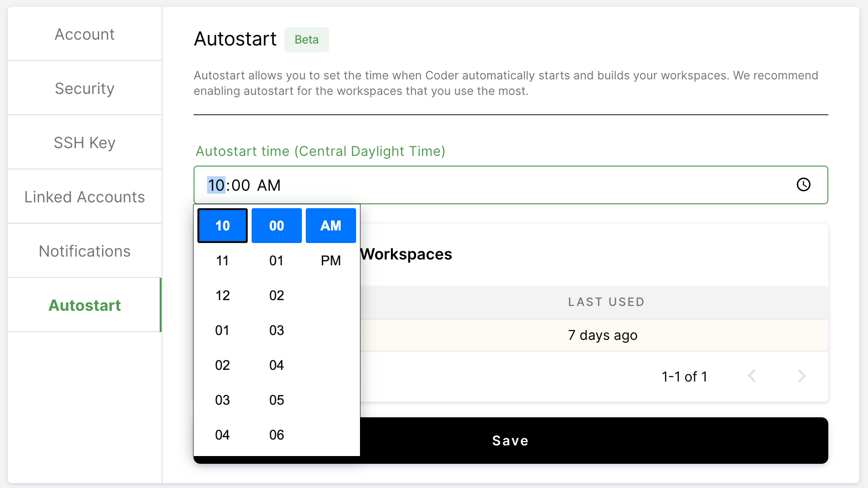Select minute 02 in minutes column
868x488 pixels.
(277, 295)
